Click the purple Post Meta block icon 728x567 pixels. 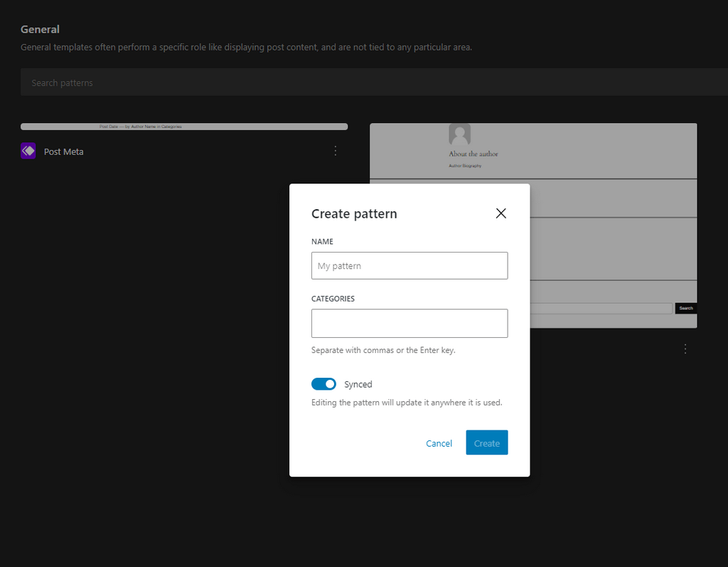(28, 151)
